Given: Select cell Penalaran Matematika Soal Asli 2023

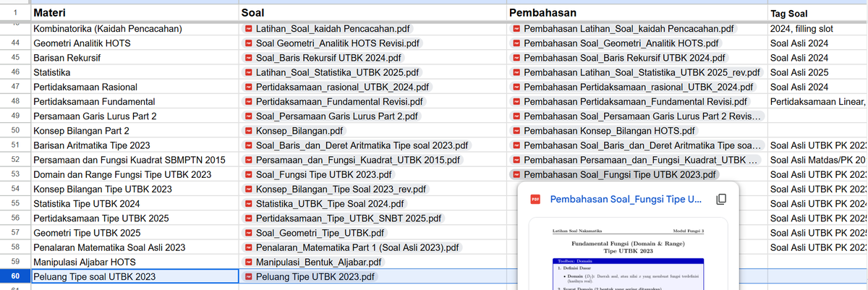Looking at the screenshot, I should pyautogui.click(x=134, y=247).
